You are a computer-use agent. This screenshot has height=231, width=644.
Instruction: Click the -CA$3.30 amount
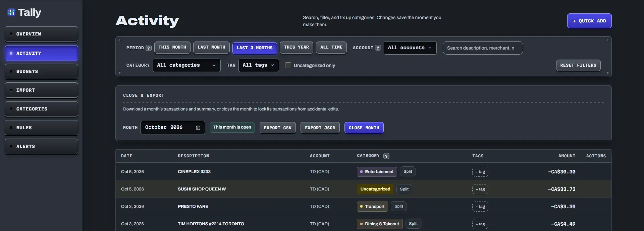563,207
